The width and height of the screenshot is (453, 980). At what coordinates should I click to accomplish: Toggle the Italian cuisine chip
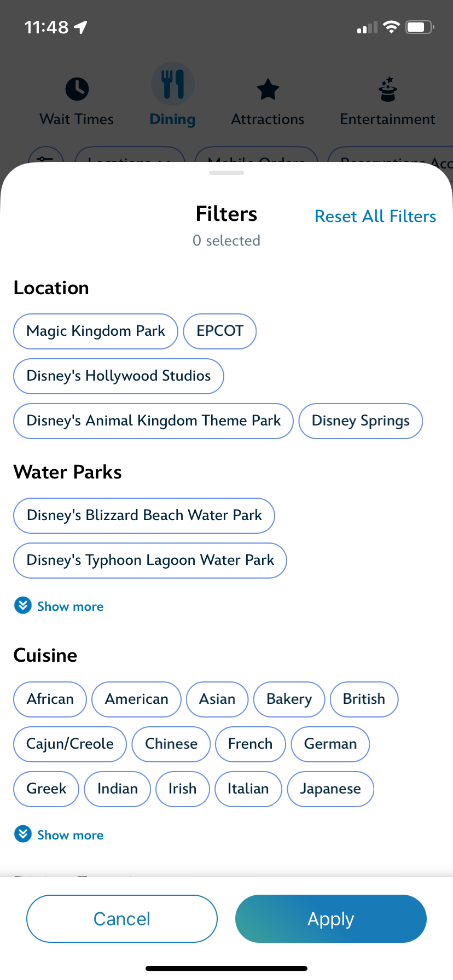point(248,789)
